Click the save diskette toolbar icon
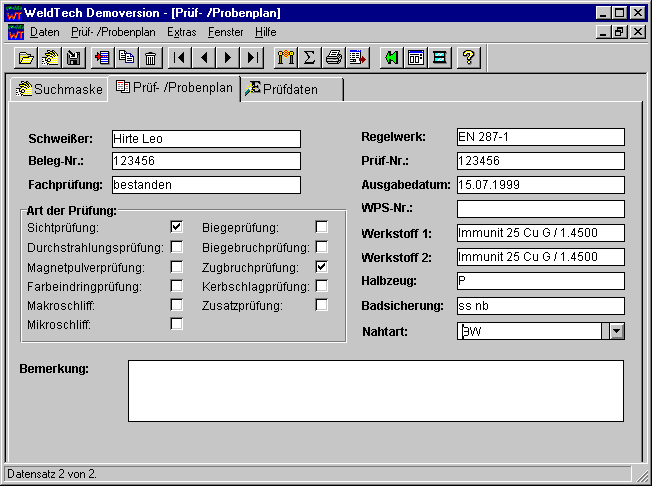 pyautogui.click(x=73, y=58)
